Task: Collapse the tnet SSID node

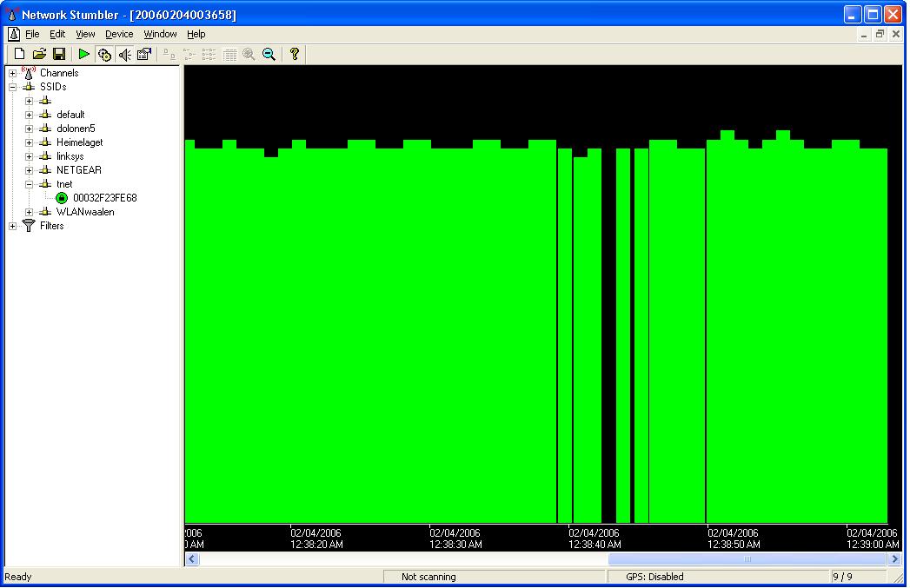Action: pyautogui.click(x=29, y=184)
